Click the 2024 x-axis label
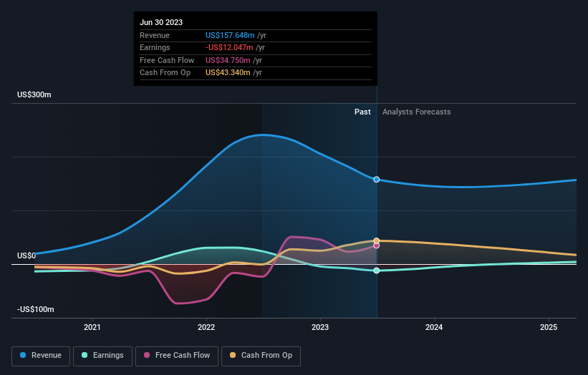Viewport: 588px width, 375px height. (434, 328)
